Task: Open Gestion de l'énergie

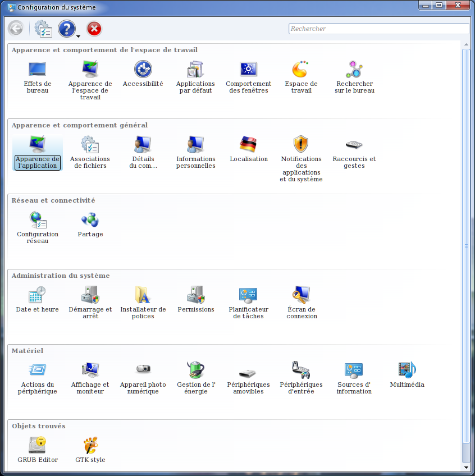Action: tap(196, 378)
